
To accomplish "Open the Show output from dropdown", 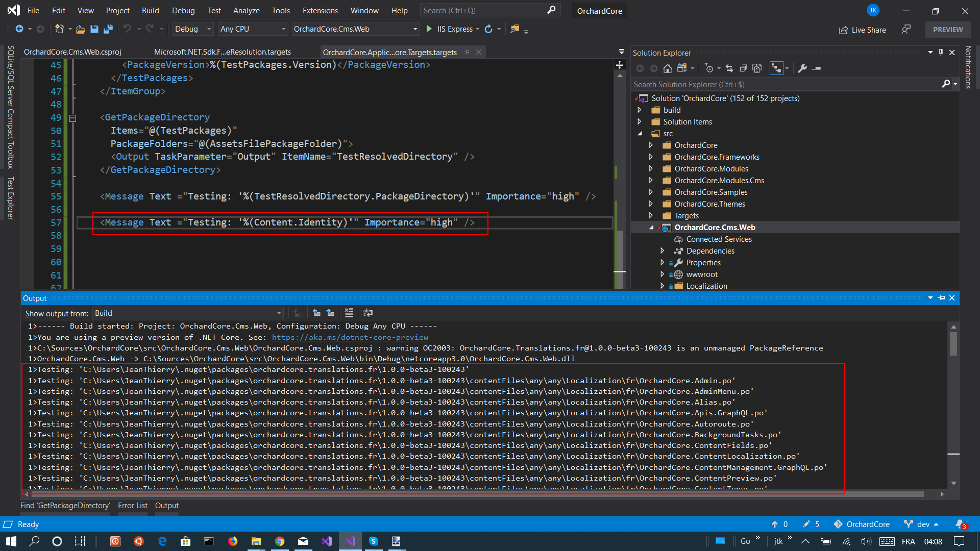I will coord(278,313).
